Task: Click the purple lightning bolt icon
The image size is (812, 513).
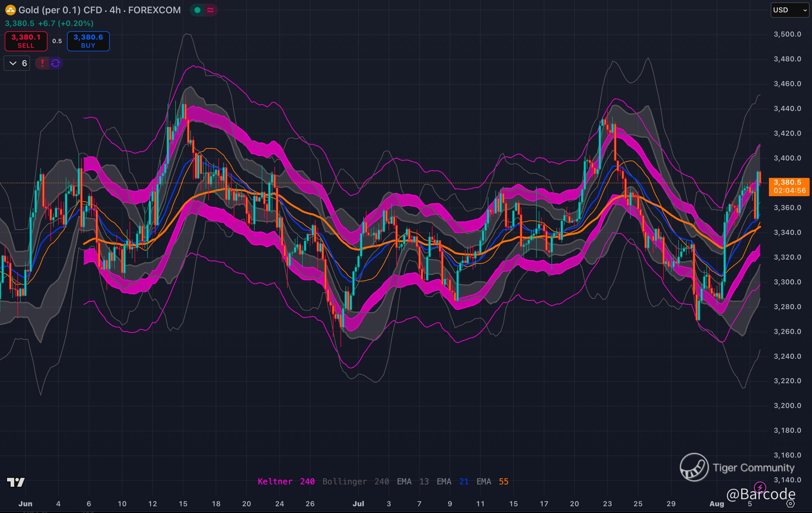Action: [x=760, y=487]
